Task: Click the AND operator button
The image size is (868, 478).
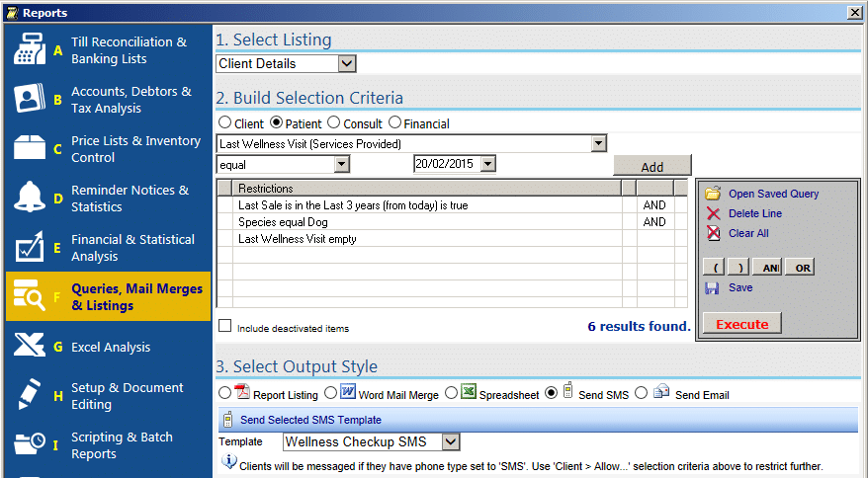Action: click(x=769, y=268)
